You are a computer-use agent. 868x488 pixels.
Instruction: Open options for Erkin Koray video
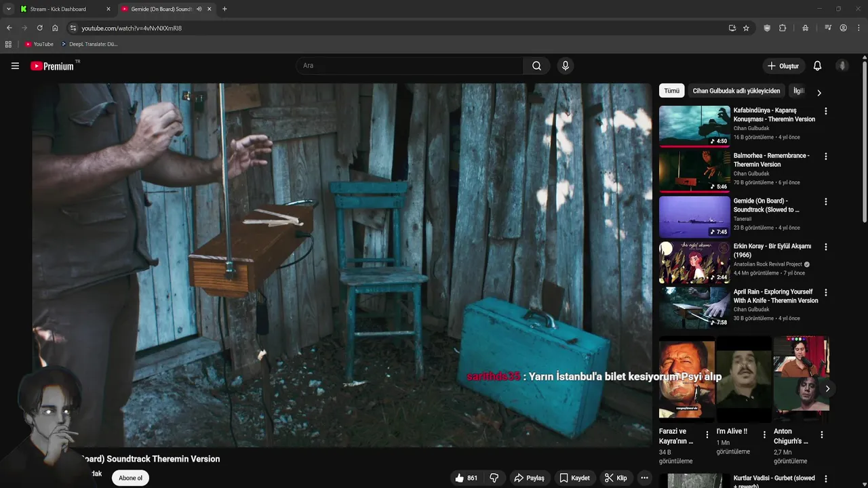tap(825, 247)
